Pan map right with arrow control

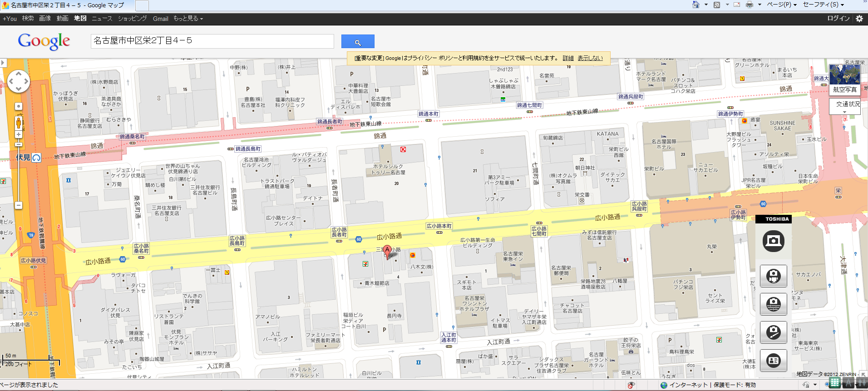click(26, 81)
